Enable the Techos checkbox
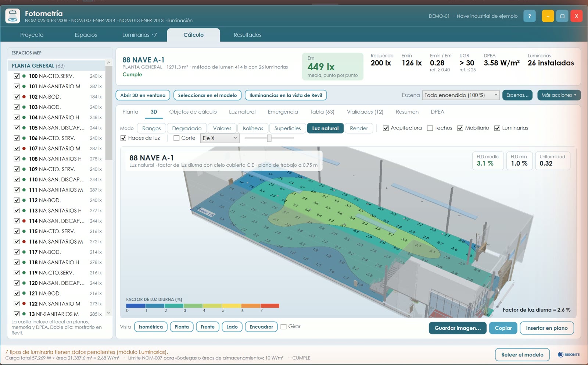The height and width of the screenshot is (365, 588). pos(430,128)
